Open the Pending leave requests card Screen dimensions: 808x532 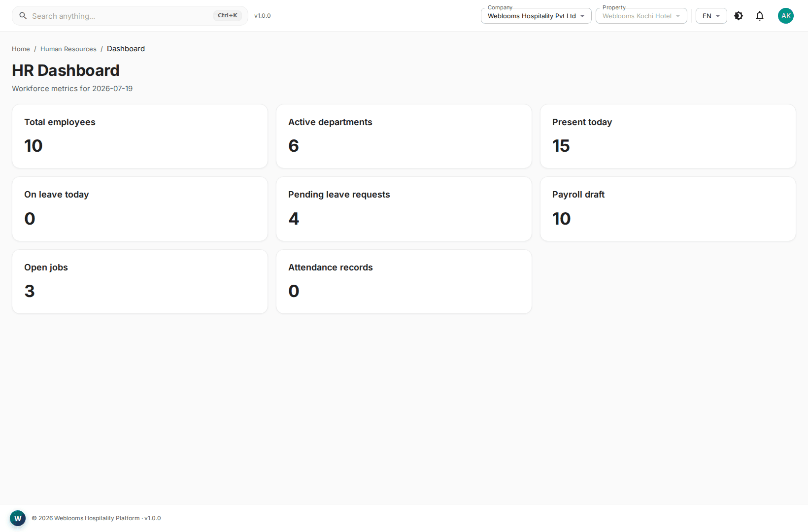[404, 209]
